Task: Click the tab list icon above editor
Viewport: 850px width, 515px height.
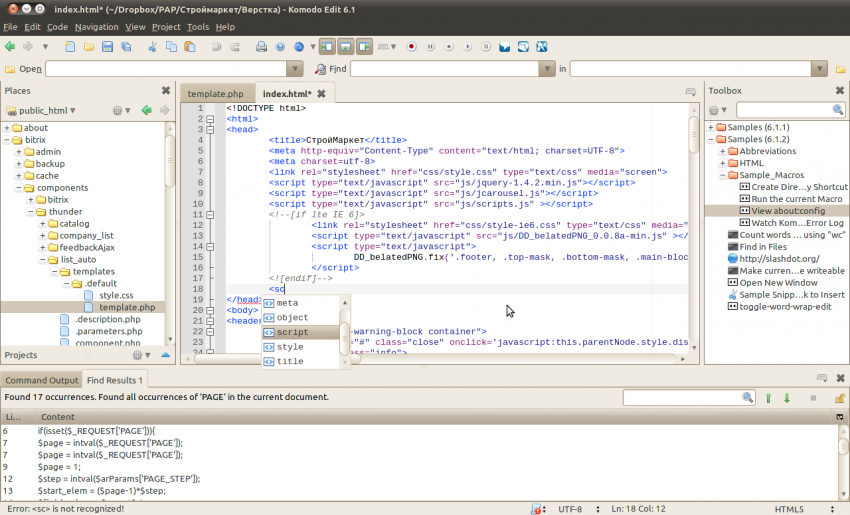Action: [691, 92]
